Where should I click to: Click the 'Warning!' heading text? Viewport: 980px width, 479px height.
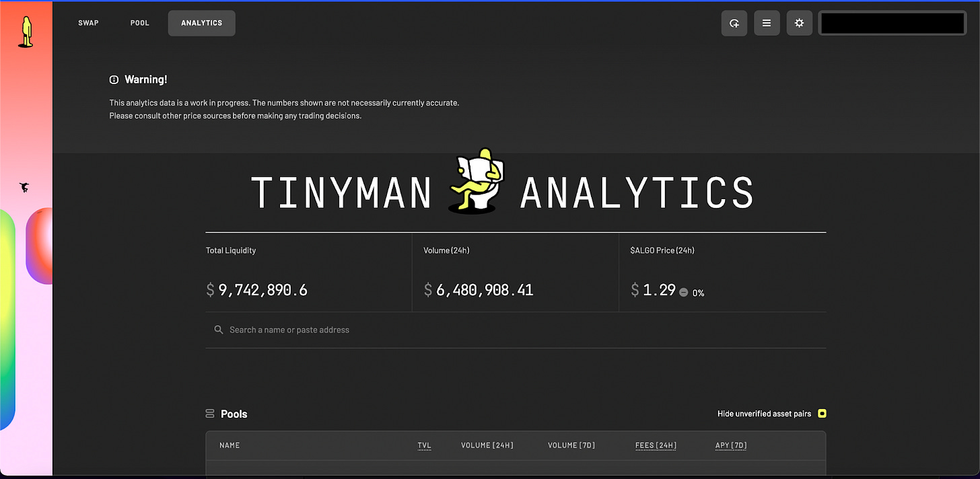click(x=146, y=79)
